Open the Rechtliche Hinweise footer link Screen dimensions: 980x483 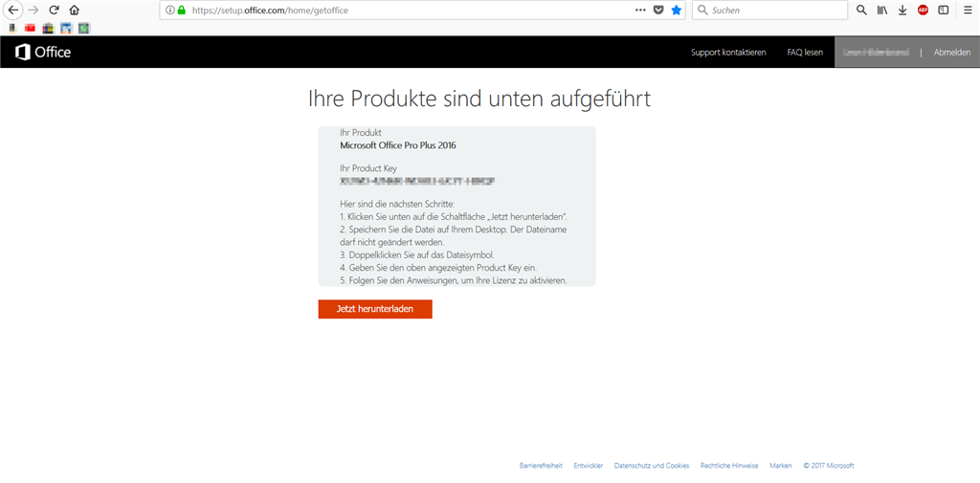729,466
